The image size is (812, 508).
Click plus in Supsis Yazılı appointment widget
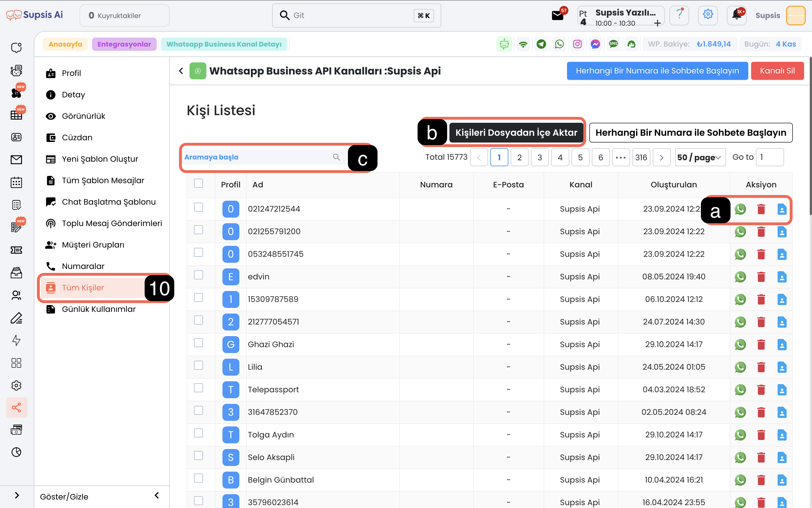pyautogui.click(x=657, y=23)
